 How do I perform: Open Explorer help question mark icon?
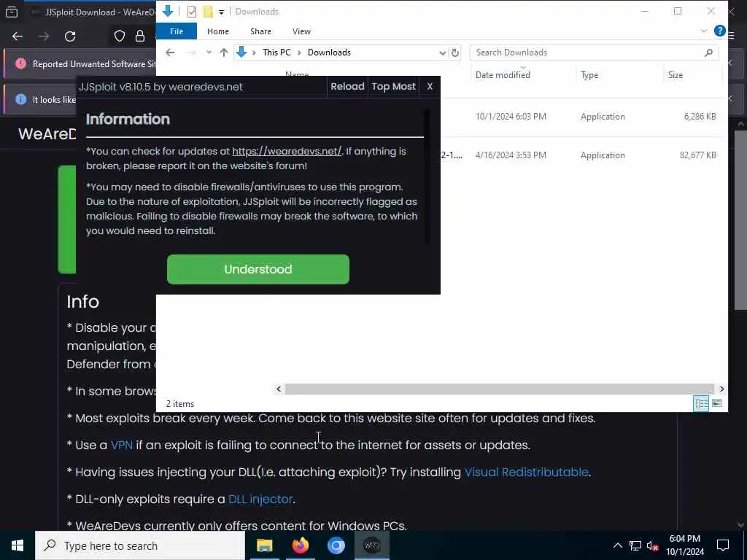tap(720, 31)
